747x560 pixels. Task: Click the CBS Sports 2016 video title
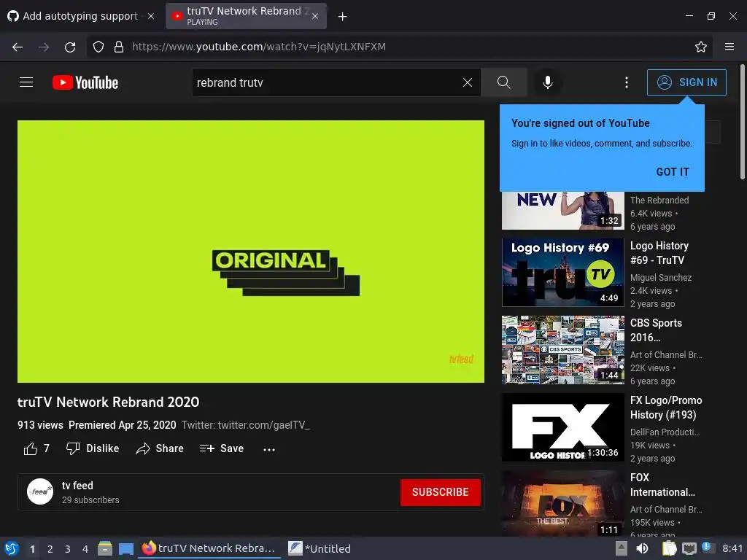[x=656, y=330]
